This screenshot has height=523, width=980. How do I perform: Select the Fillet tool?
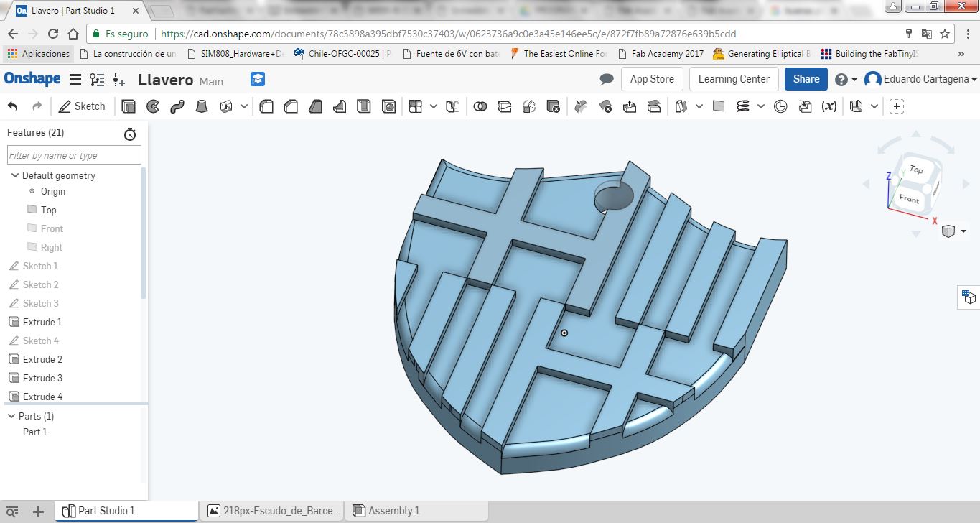coord(266,106)
